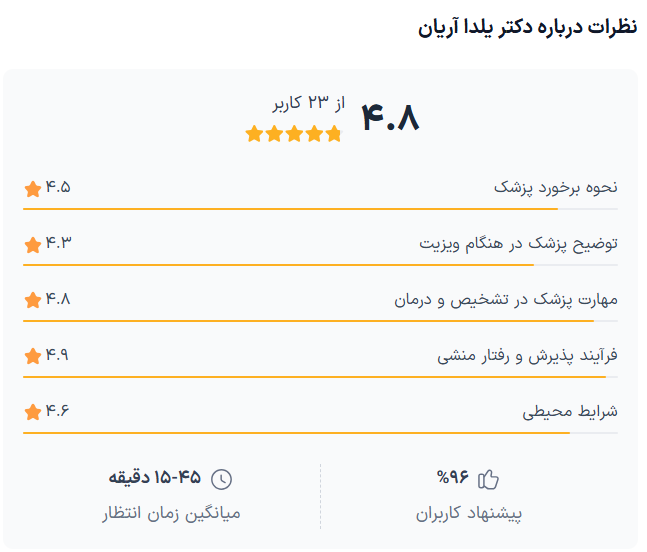Click the progress bar under شرایط محیطی

320,433
